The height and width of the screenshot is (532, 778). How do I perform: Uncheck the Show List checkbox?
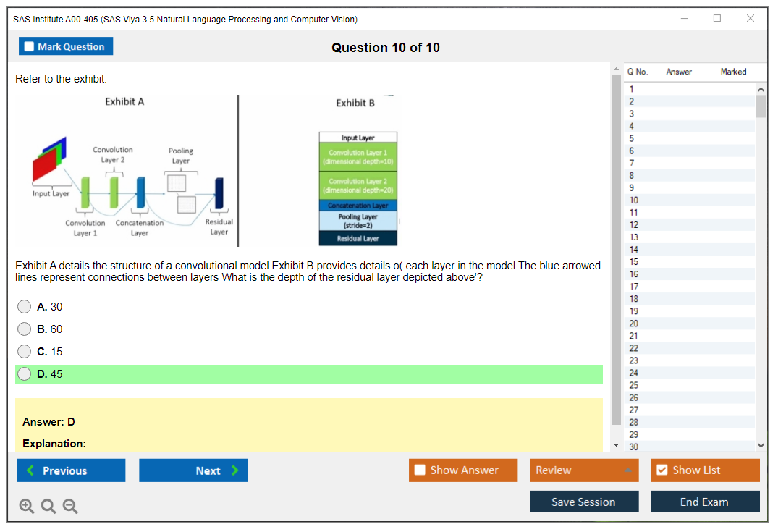coord(661,470)
